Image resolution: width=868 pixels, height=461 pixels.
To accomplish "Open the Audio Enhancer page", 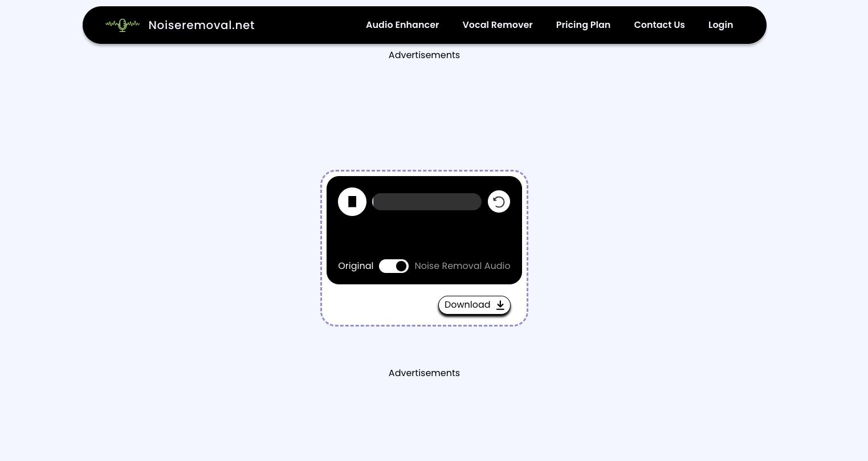I will coord(402,25).
